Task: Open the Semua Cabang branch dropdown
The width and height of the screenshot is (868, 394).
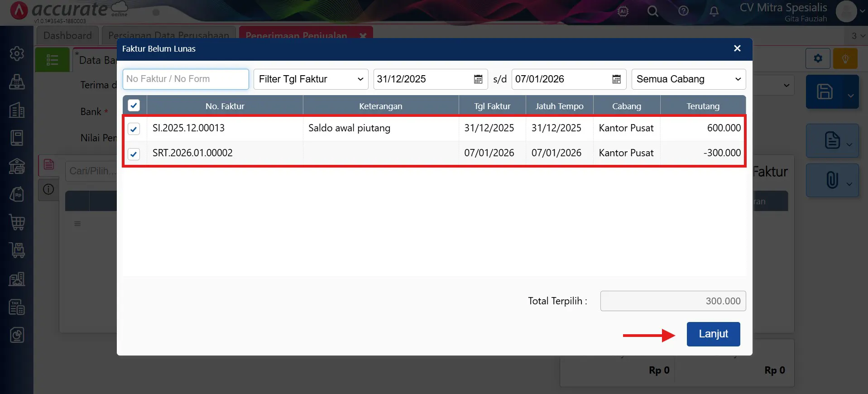Action: tap(688, 79)
